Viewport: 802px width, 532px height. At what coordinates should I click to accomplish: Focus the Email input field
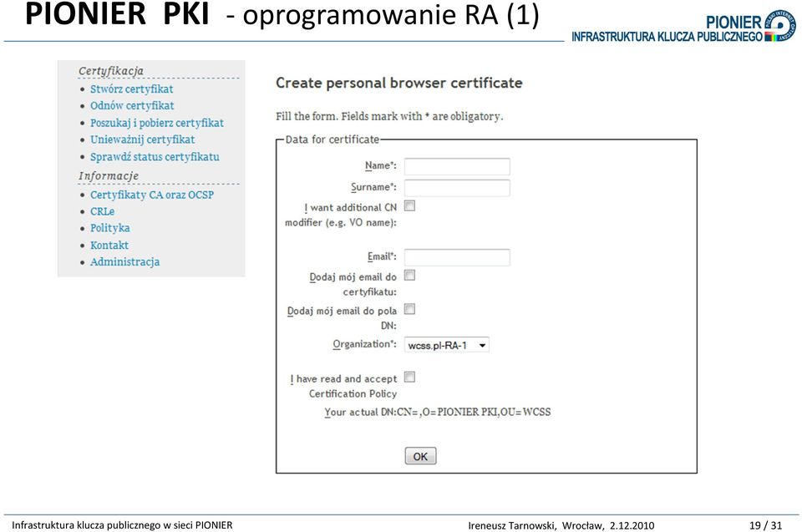(457, 257)
